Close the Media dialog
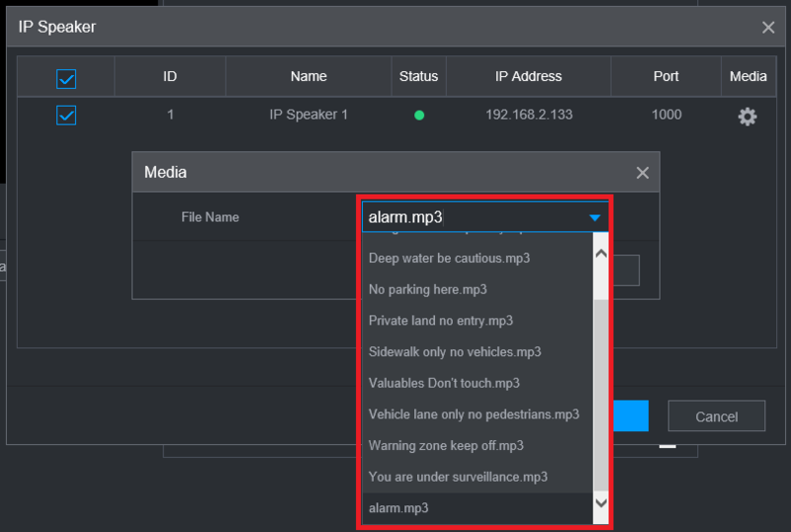Viewport: 791px width, 532px height. pos(643,173)
